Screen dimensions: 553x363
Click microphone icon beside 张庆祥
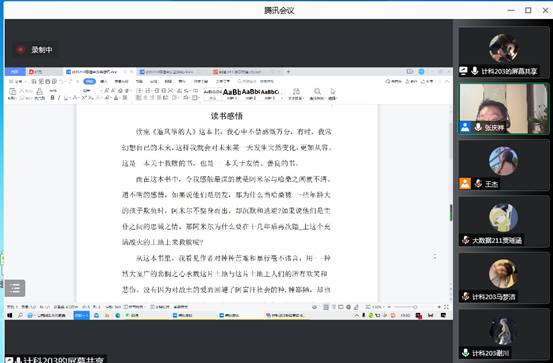(x=478, y=127)
